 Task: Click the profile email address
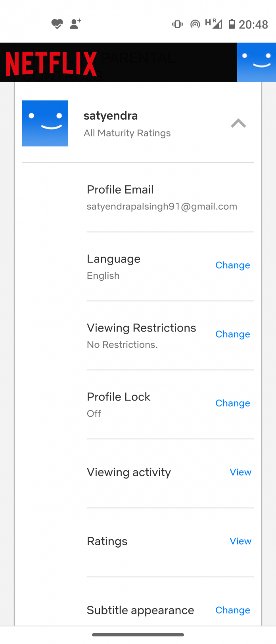(162, 206)
